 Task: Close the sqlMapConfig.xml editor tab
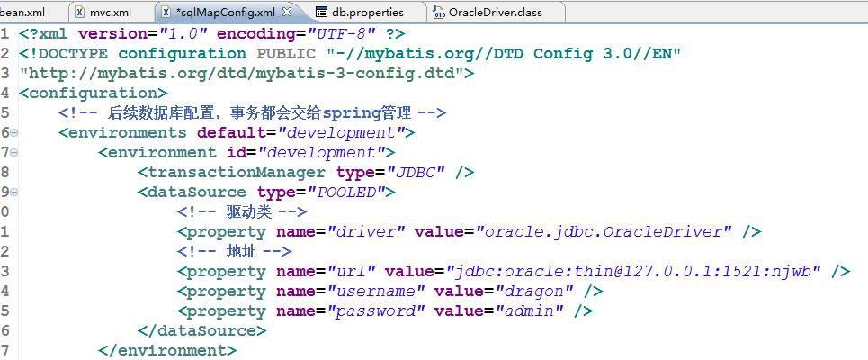click(287, 13)
